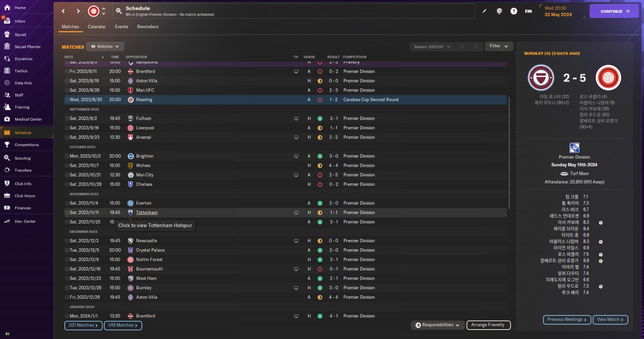Viewport: 644px width, 339px height.
Task: Toggle the selection circle on the West Ham row
Action: [67, 278]
